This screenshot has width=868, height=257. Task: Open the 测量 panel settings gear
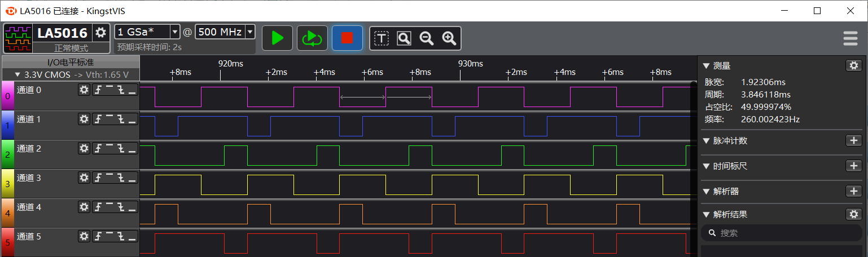(x=854, y=65)
